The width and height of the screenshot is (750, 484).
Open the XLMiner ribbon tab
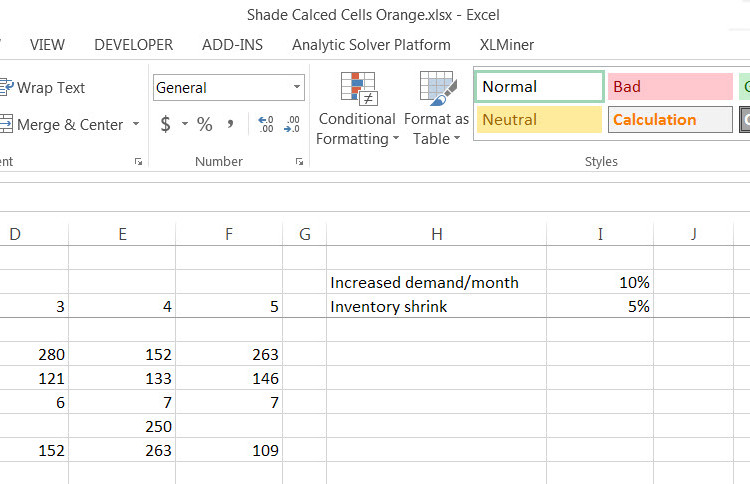(506, 45)
